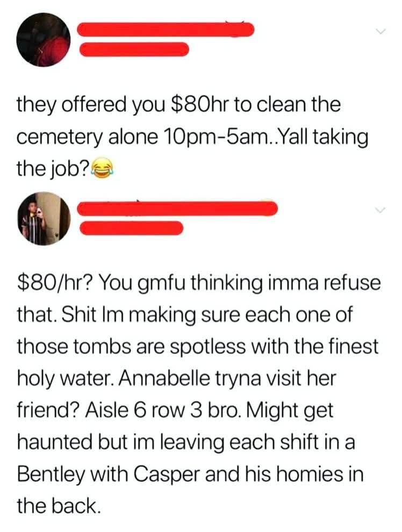402x532 pixels.
Task: Click the line 'cemetery alone 10pm-5am..Yall taking'
Action: pos(192,137)
